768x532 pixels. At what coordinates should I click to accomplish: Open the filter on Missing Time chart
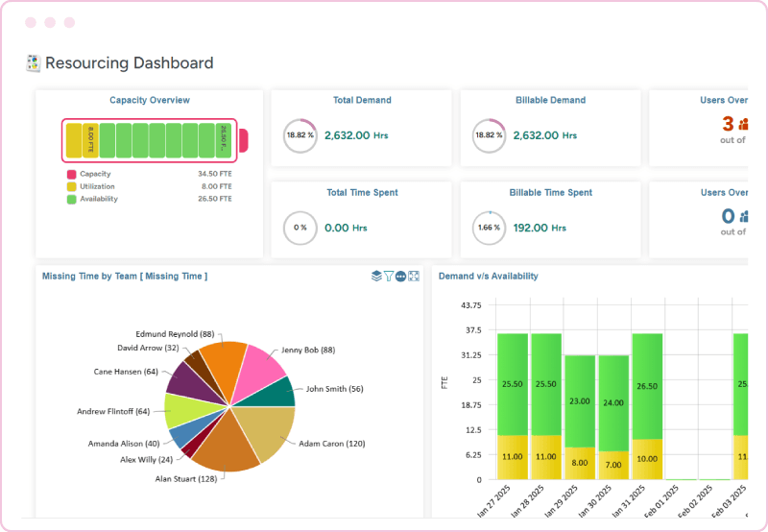(x=389, y=276)
